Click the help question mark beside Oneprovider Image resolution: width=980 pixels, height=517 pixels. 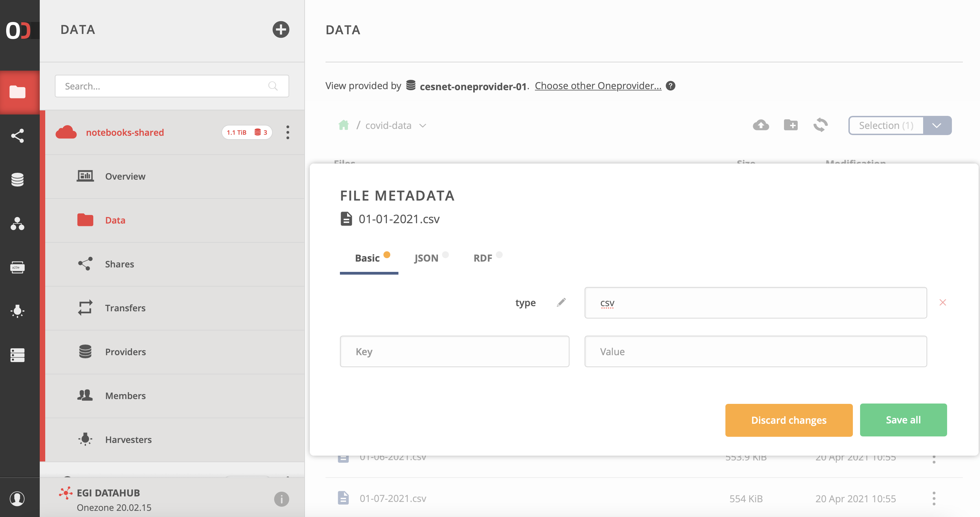tap(671, 86)
